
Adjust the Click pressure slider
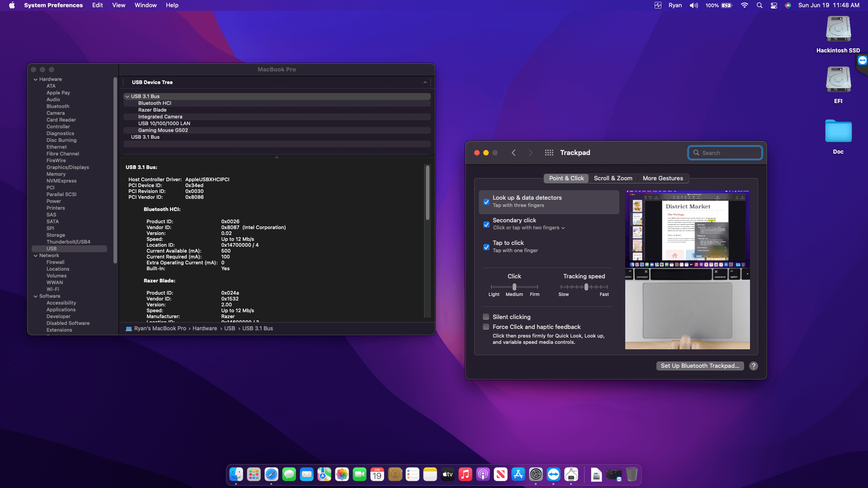coord(514,287)
